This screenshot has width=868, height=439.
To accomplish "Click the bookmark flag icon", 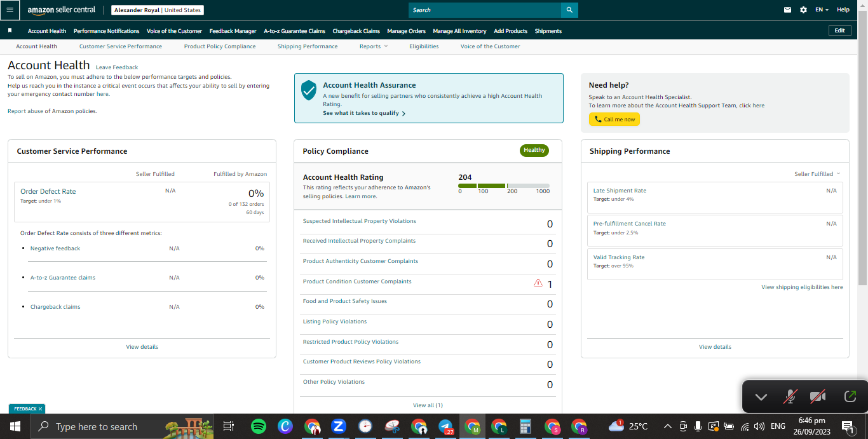I will tap(10, 30).
